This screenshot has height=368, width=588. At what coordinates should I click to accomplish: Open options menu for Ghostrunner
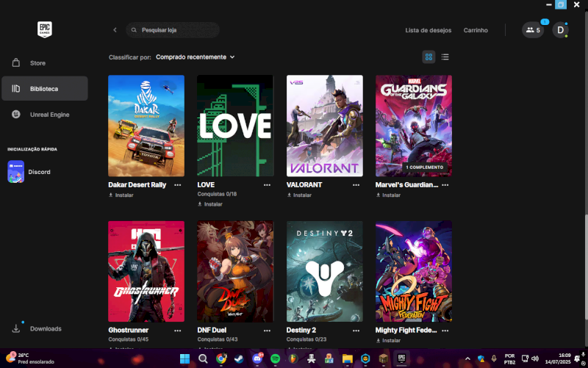pyautogui.click(x=178, y=331)
